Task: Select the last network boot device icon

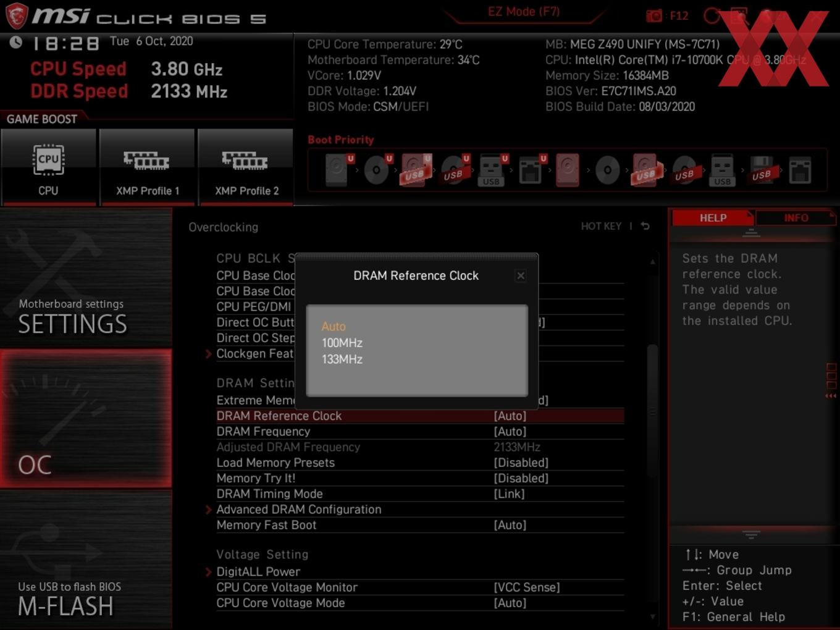Action: pyautogui.click(x=800, y=170)
